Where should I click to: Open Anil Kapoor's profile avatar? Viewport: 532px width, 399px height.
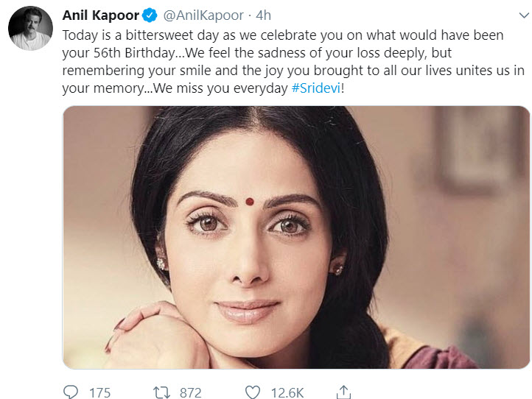click(29, 29)
